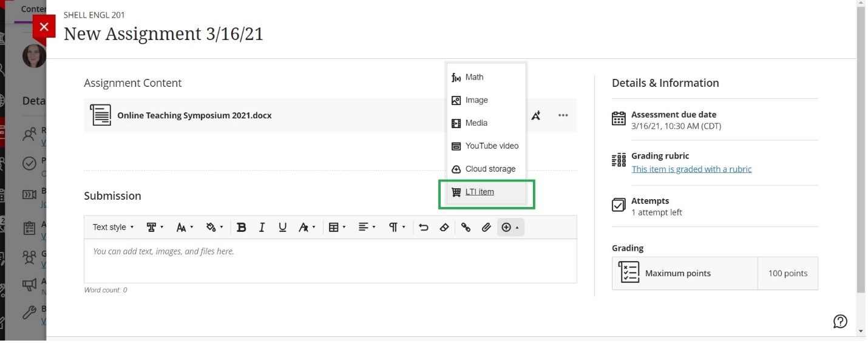Click the eraser clear formatting icon
The height and width of the screenshot is (343, 868).
[444, 228]
